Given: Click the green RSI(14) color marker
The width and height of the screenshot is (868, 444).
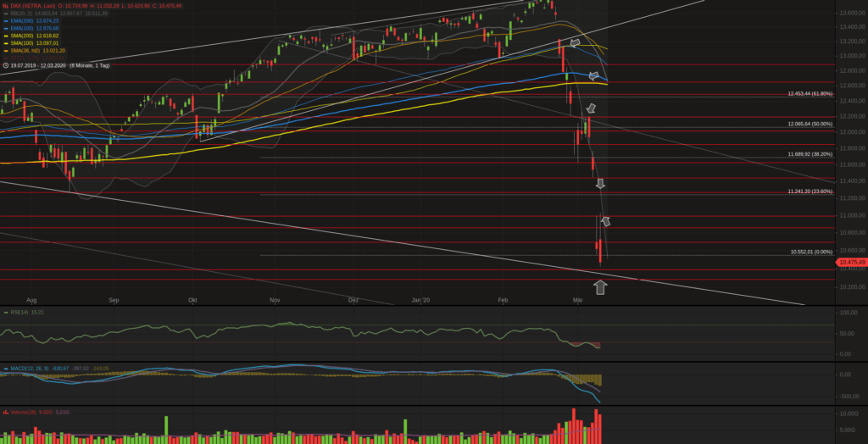Looking at the screenshot, I should pos(5,312).
